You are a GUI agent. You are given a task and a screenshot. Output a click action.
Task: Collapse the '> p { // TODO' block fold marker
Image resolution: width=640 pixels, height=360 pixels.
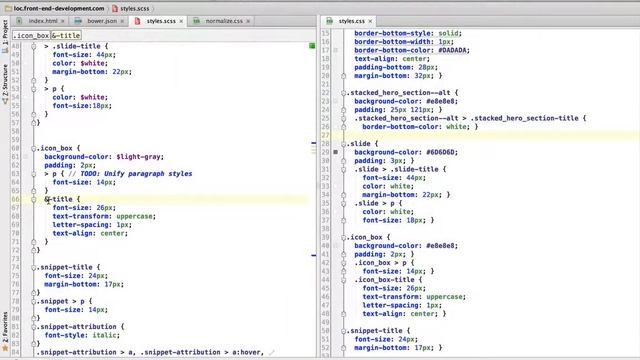point(34,173)
